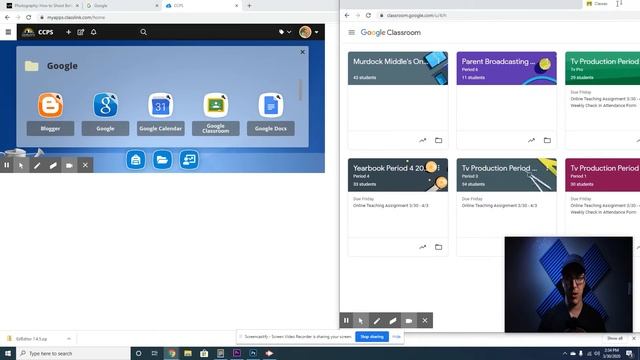The height and width of the screenshot is (360, 640).
Task: Click Stop sharing in Screencastify notice
Action: (372, 337)
